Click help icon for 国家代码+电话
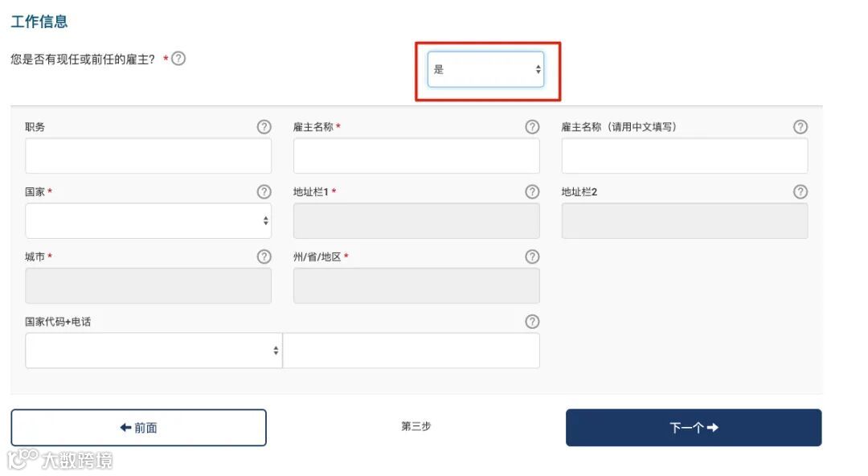This screenshot has height=476, width=868. pyautogui.click(x=532, y=322)
